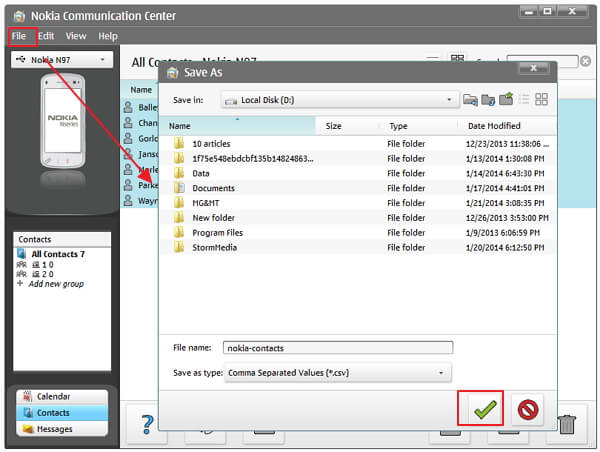Open the Messages section
Image resolution: width=600 pixels, height=452 pixels.
click(62, 429)
